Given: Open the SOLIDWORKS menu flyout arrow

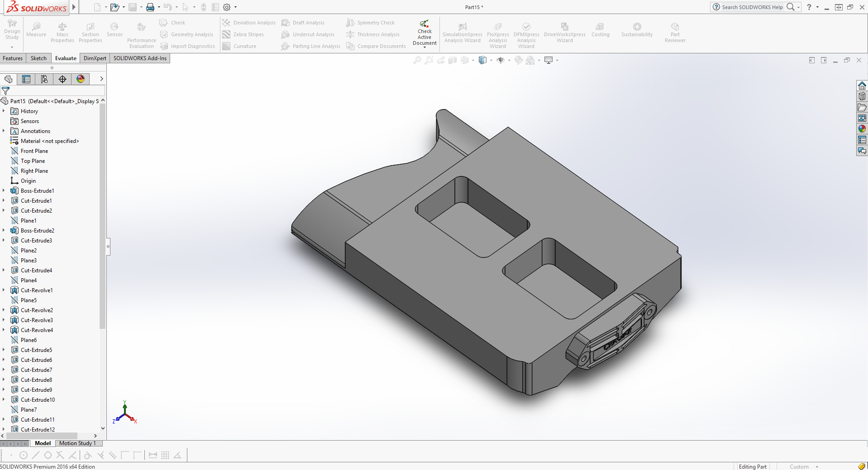Looking at the screenshot, I should [x=74, y=7].
